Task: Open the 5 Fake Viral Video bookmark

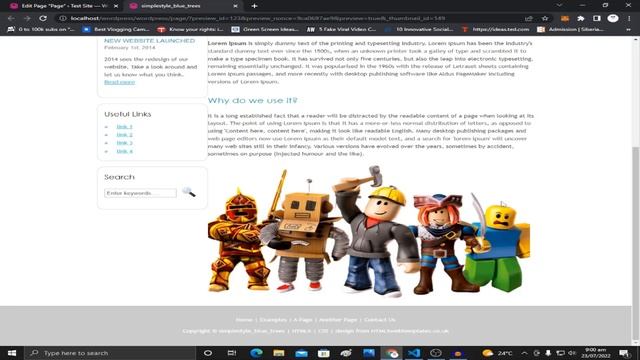Action: tap(342, 29)
